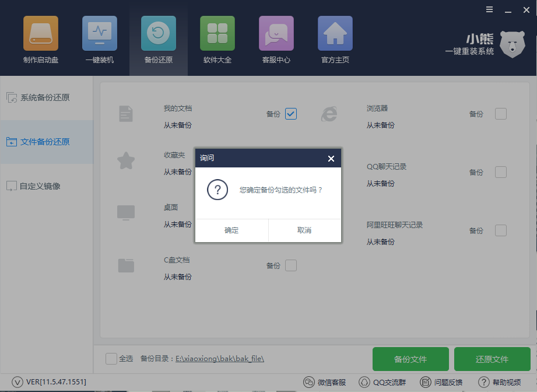Click the 文件备份还原 sidebar icon

[x=12, y=142]
